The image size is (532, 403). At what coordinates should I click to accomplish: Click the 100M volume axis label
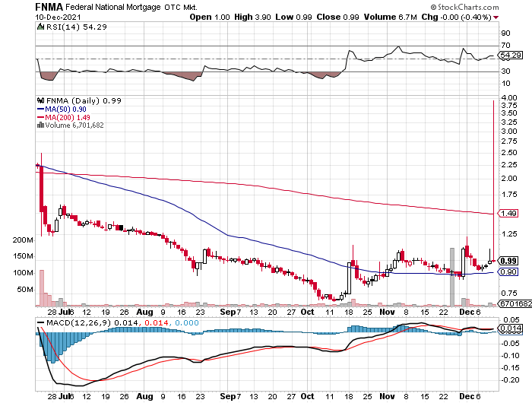coord(23,273)
